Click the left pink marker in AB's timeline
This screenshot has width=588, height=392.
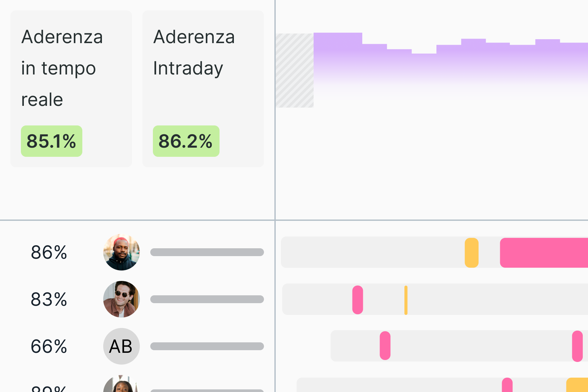385,346
